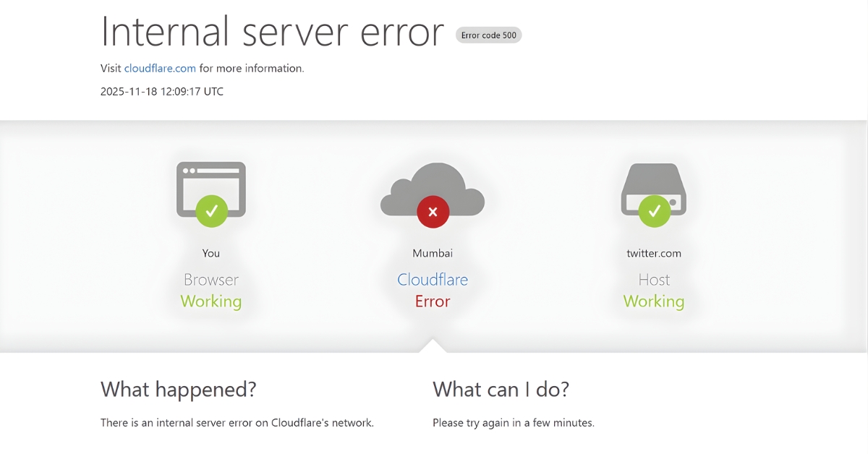Click the Internal server error title
Image resolution: width=868 pixels, height=454 pixels.
(x=272, y=32)
